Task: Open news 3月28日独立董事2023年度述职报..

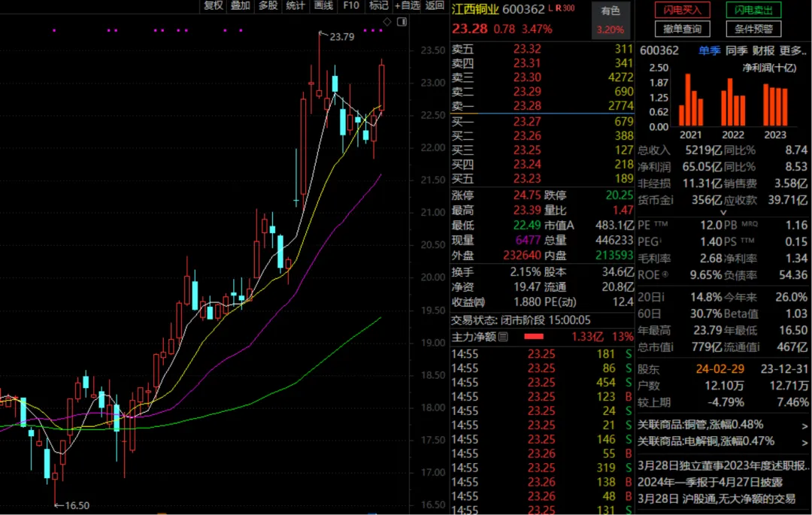Action: (x=723, y=466)
